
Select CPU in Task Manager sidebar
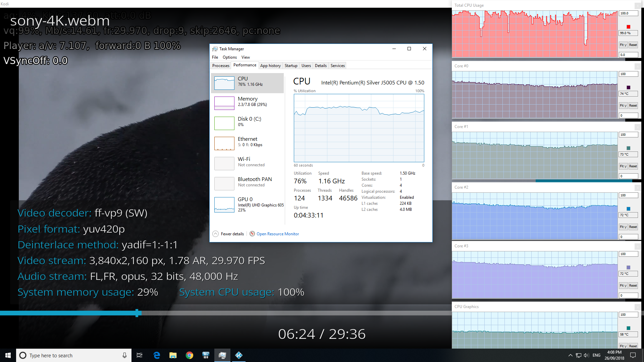(x=248, y=83)
